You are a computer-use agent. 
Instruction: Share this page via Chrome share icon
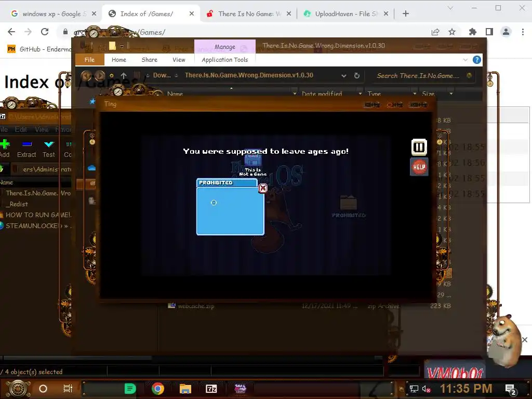tap(435, 32)
